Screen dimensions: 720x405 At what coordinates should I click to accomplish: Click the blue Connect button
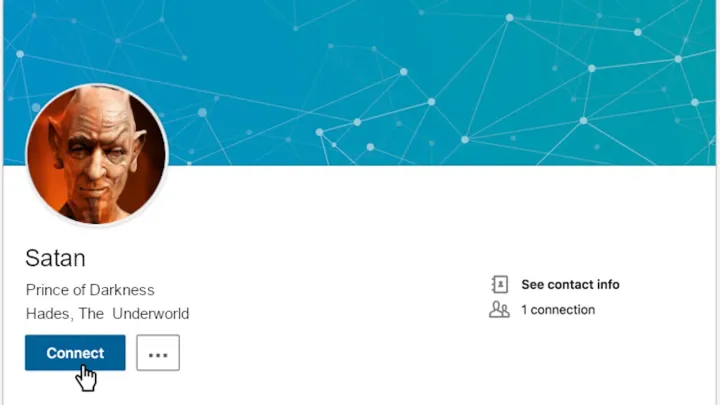point(75,353)
